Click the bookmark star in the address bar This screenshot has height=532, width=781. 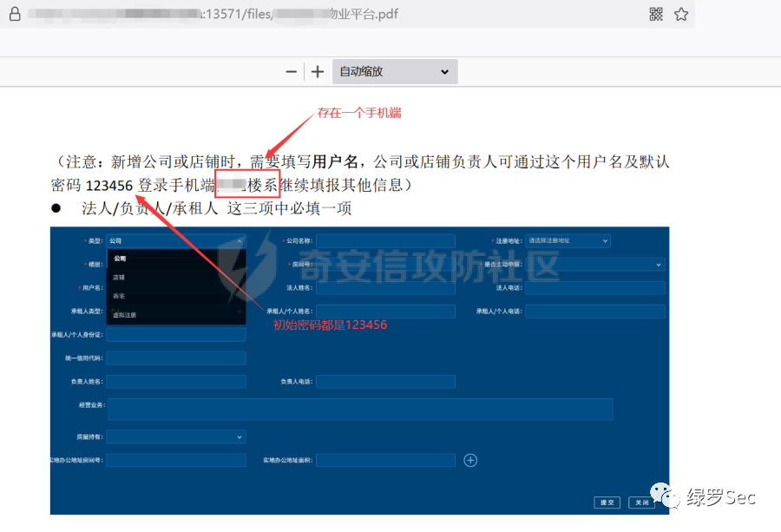(681, 14)
